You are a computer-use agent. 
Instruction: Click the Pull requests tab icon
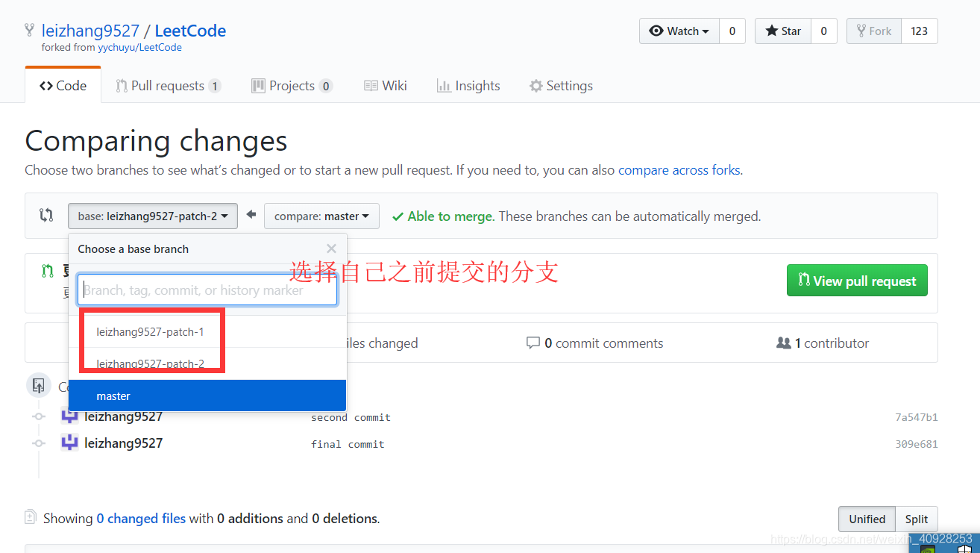[x=122, y=86]
